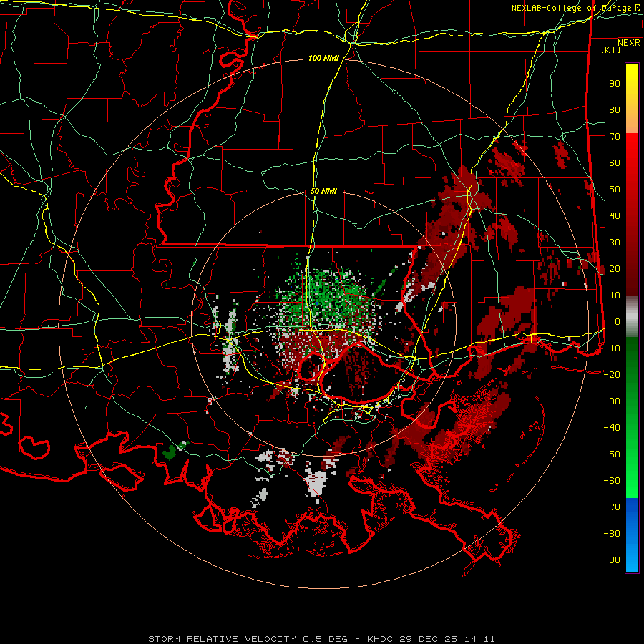Click the "0" scale value

coord(618,321)
